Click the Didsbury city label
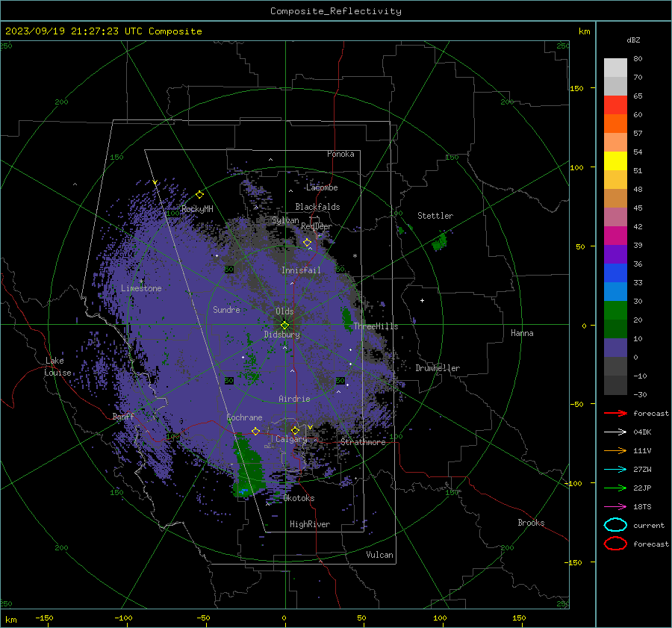This screenshot has width=672, height=628. tap(282, 335)
